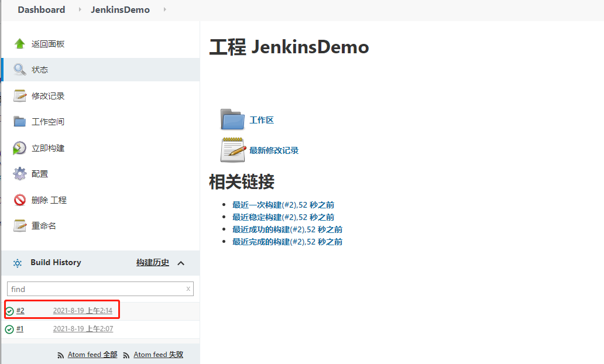Click the 相关链接 section heading
Image resolution: width=604 pixels, height=364 pixels.
pyautogui.click(x=242, y=182)
